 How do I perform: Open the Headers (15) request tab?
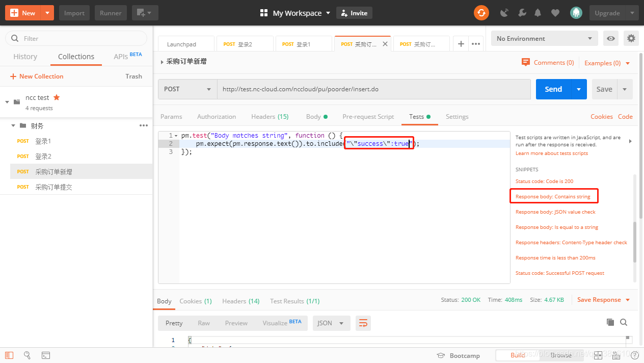(270, 117)
